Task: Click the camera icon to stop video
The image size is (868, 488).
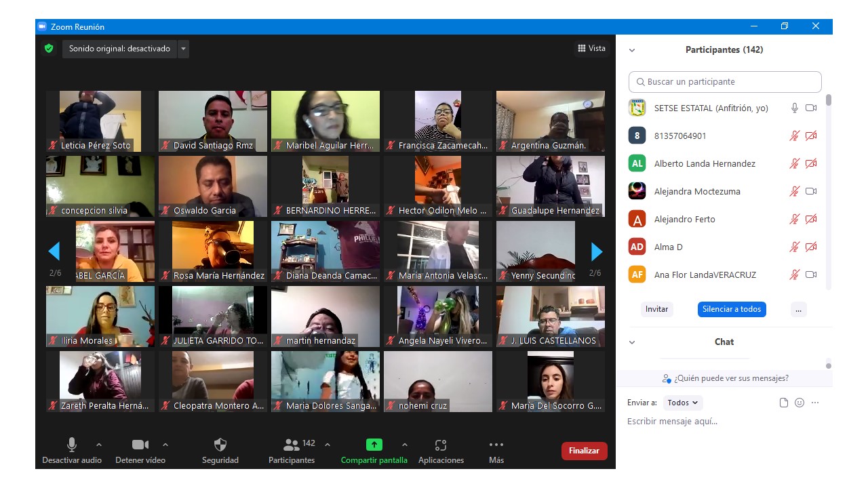Action: tap(140, 445)
